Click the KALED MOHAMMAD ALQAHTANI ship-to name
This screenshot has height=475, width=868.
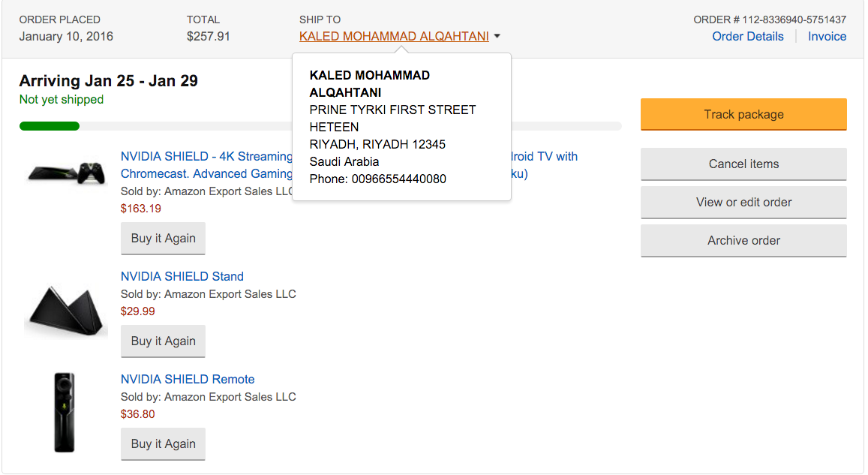[394, 36]
